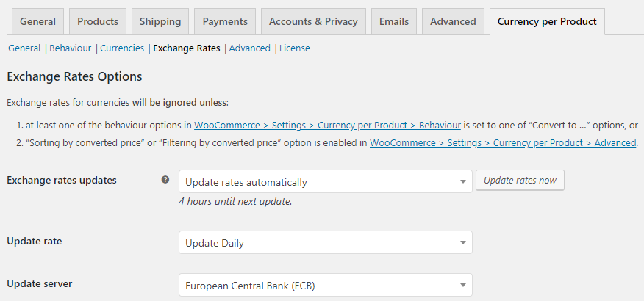This screenshot has width=644, height=301.
Task: Click the help tooltip icon beside Exchange rates updates
Action: pos(165,180)
